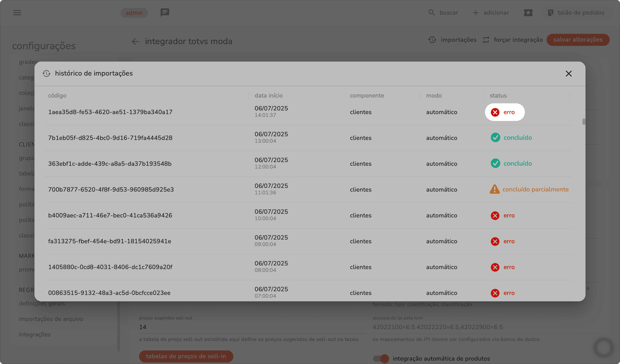Click talão de pedidos label
620x364 pixels.
(581, 13)
